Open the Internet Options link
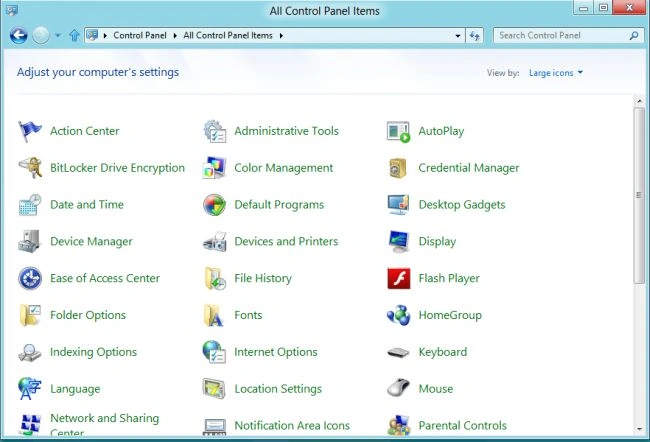Screen dimensions: 650x442 point(276,352)
